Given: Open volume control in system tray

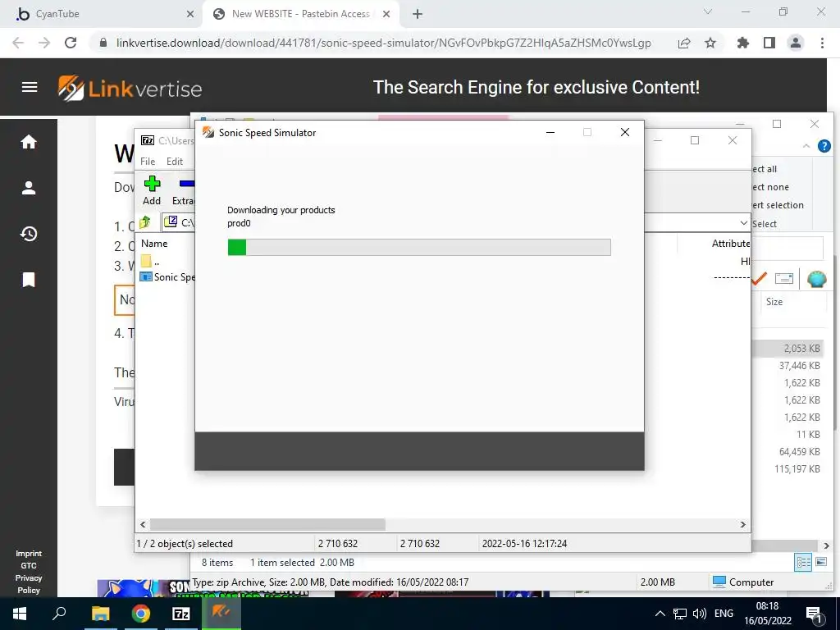Looking at the screenshot, I should tap(700, 614).
